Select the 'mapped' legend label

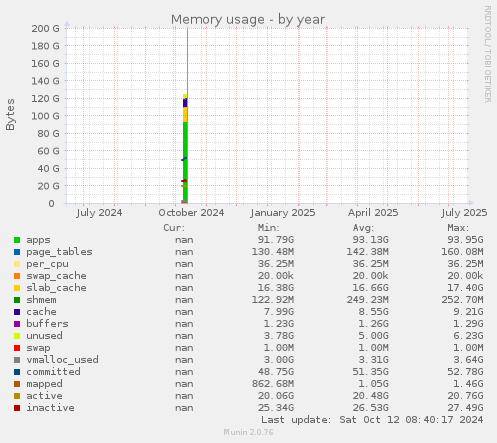44,384
